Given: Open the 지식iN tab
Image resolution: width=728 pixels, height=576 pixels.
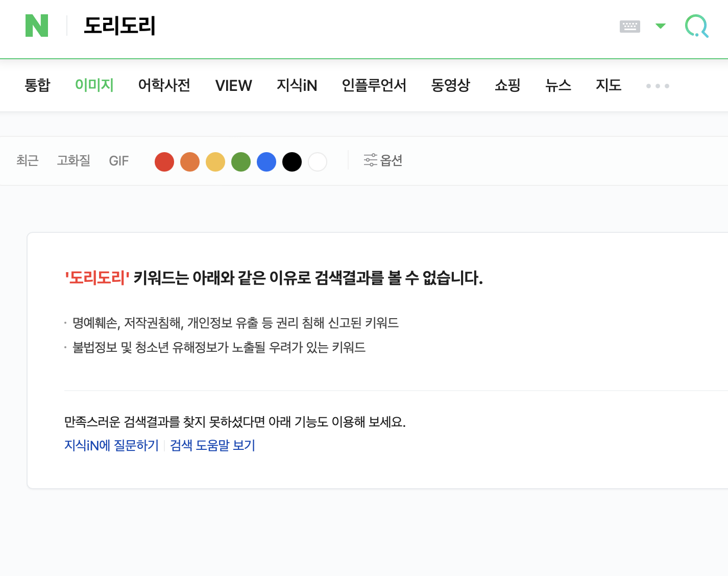Looking at the screenshot, I should point(297,85).
